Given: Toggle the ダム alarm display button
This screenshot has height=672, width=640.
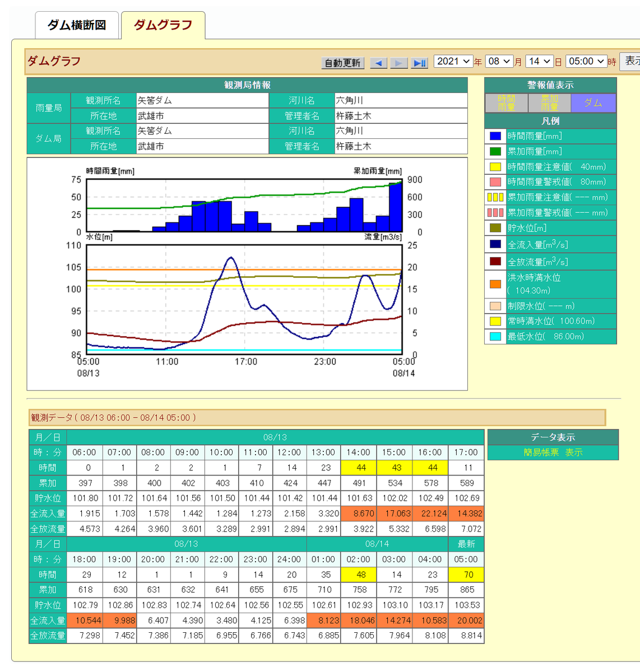Looking at the screenshot, I should click(x=593, y=103).
